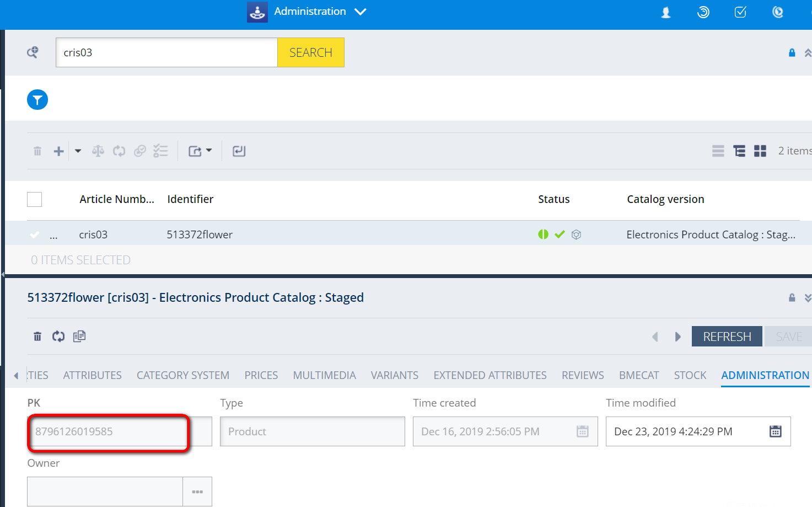This screenshot has height=507, width=812.
Task: Open the calendar picker for Time created
Action: pos(583,431)
